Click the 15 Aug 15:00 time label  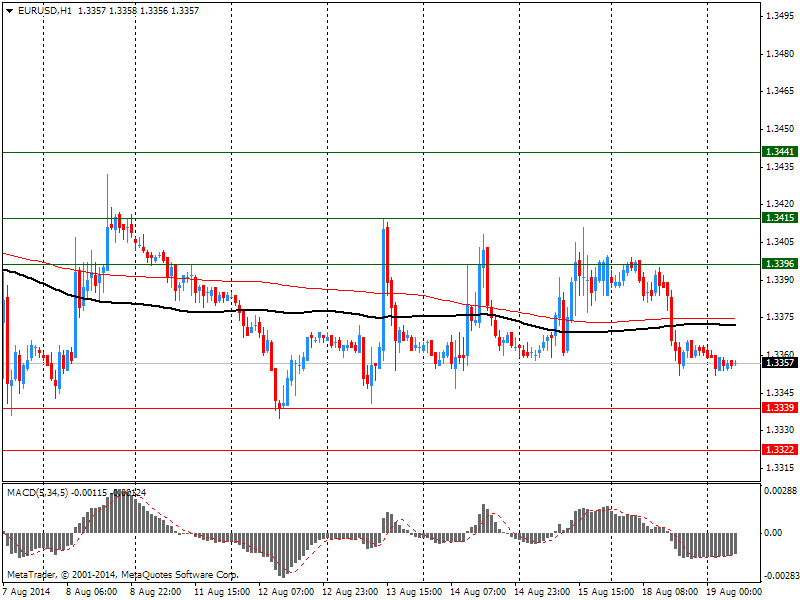606,592
